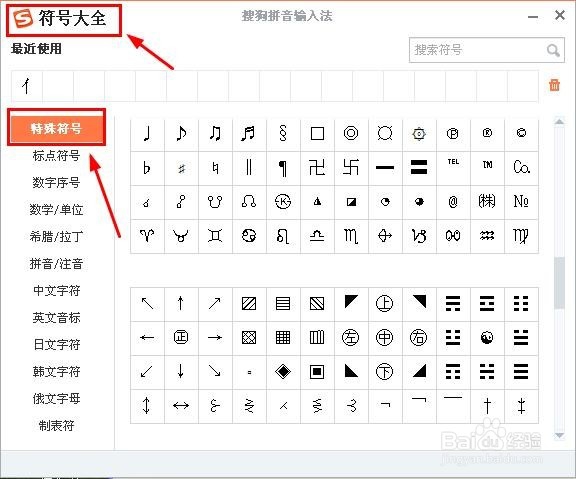The height and width of the screenshot is (479, 576).
Task: Select the empty square □ symbol
Action: (317, 133)
